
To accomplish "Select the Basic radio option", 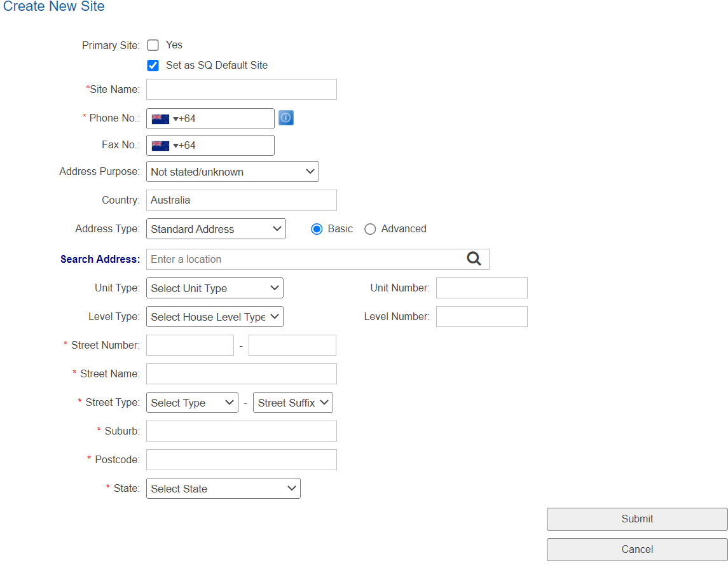I will point(317,229).
